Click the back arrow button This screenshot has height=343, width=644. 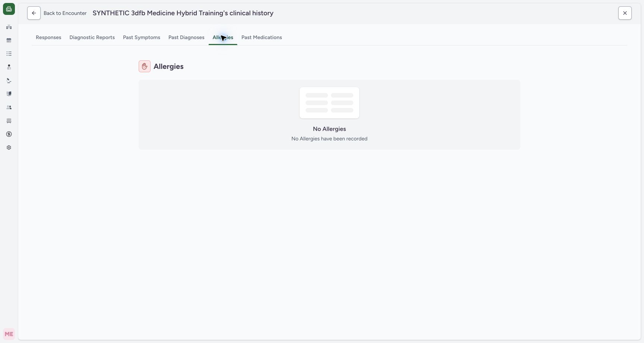34,13
